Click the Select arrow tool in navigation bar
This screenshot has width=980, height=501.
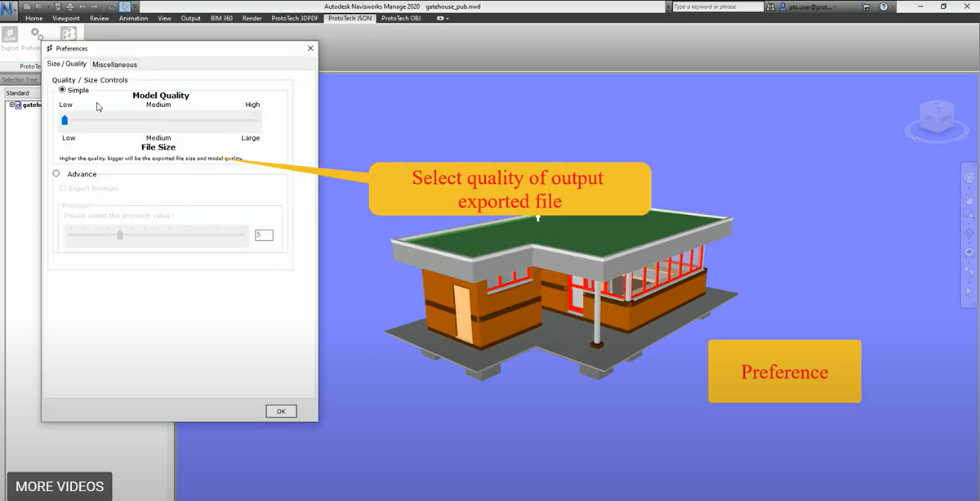coord(969,290)
